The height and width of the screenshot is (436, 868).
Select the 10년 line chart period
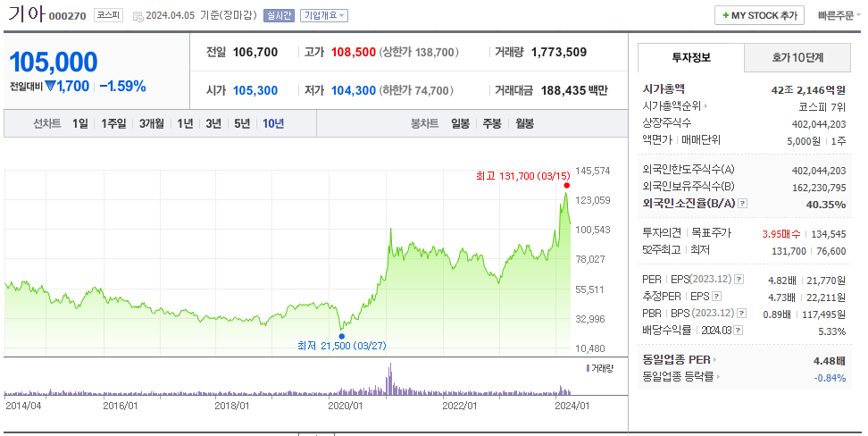(273, 123)
